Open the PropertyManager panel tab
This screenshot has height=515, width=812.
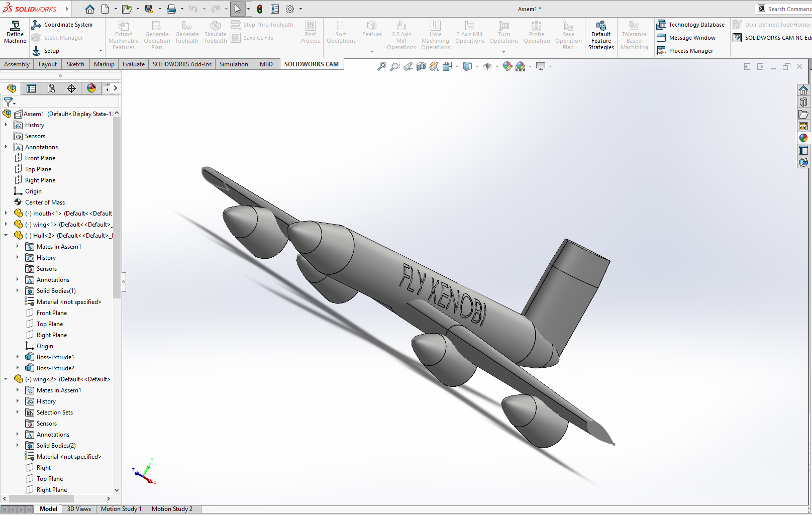(x=31, y=88)
